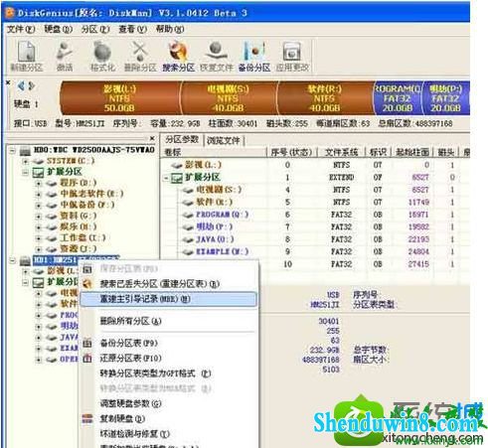
Task: Click the 删除分区 toolbar icon
Action: coord(140,56)
